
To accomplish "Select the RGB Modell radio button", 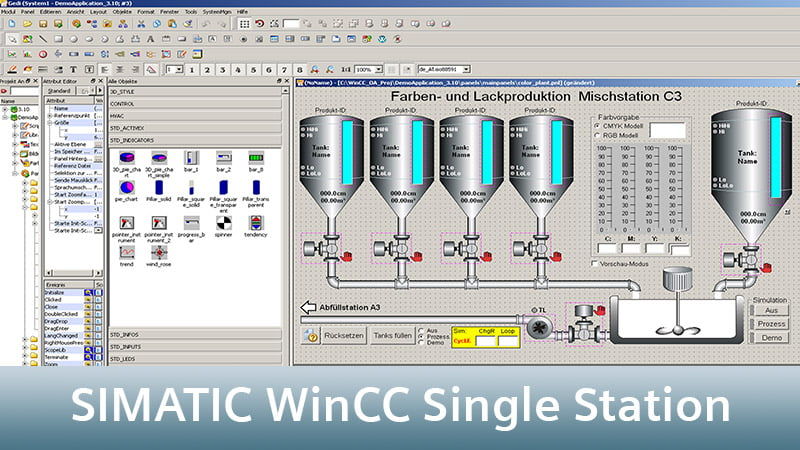I will tap(597, 135).
